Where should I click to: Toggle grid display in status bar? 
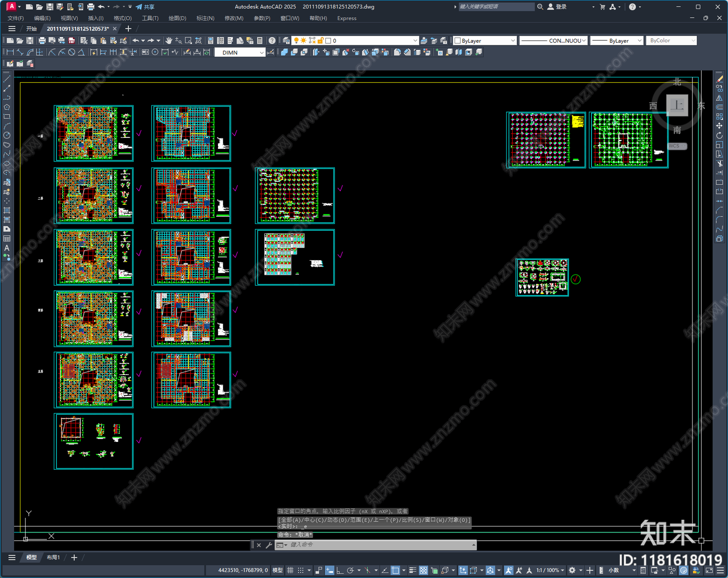click(290, 570)
